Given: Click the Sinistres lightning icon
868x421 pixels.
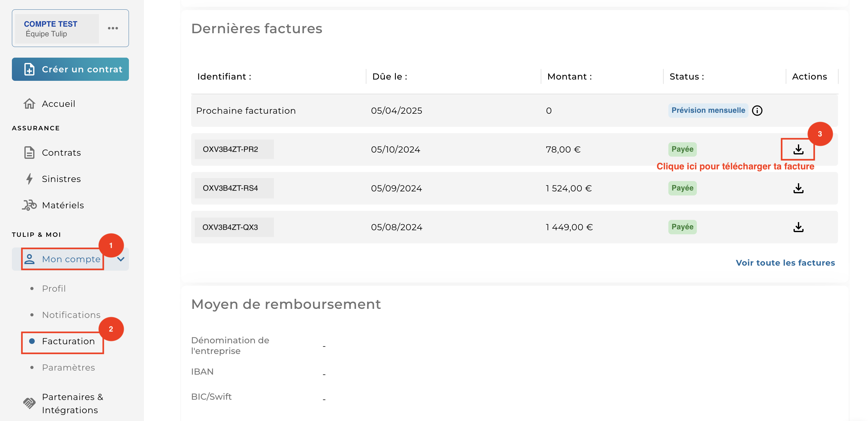Looking at the screenshot, I should 29,179.
